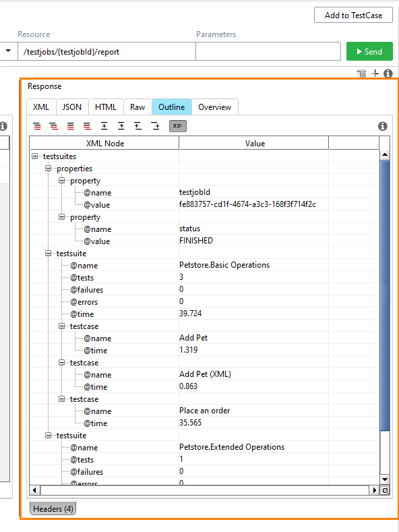Collapse the Petstore.Extended Operations testsuite node
Viewport: 399px width, 532px height.
click(x=48, y=436)
